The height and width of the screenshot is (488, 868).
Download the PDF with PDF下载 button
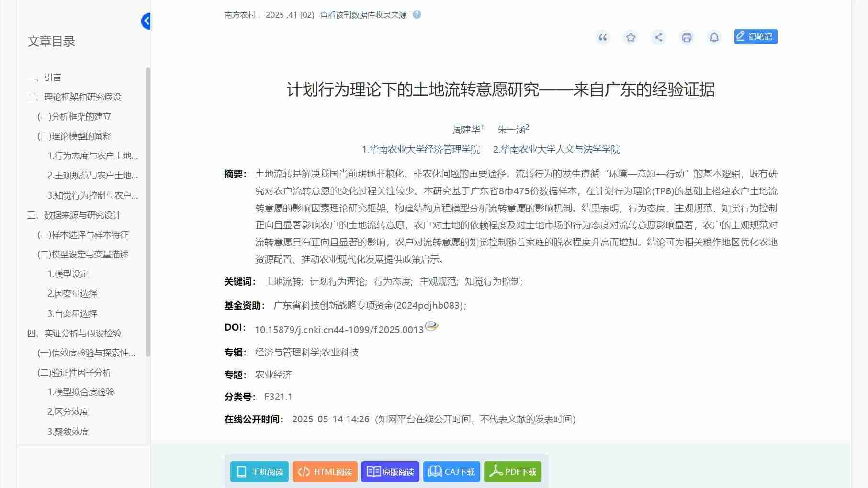click(512, 471)
